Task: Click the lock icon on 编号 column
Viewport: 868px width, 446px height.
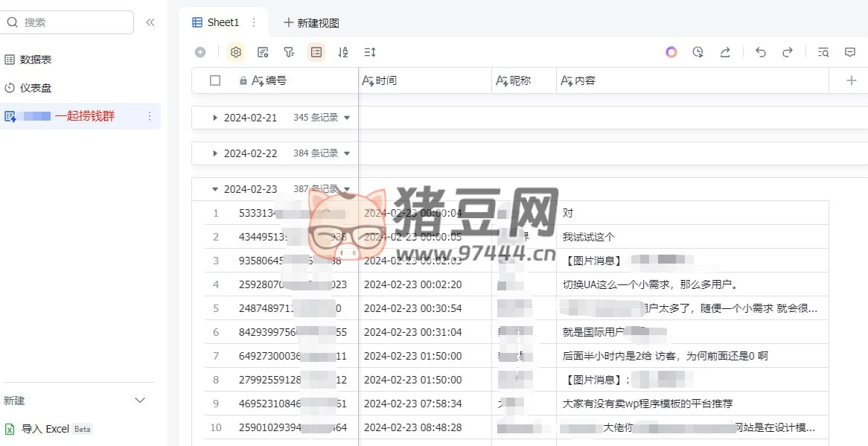Action: click(x=243, y=81)
